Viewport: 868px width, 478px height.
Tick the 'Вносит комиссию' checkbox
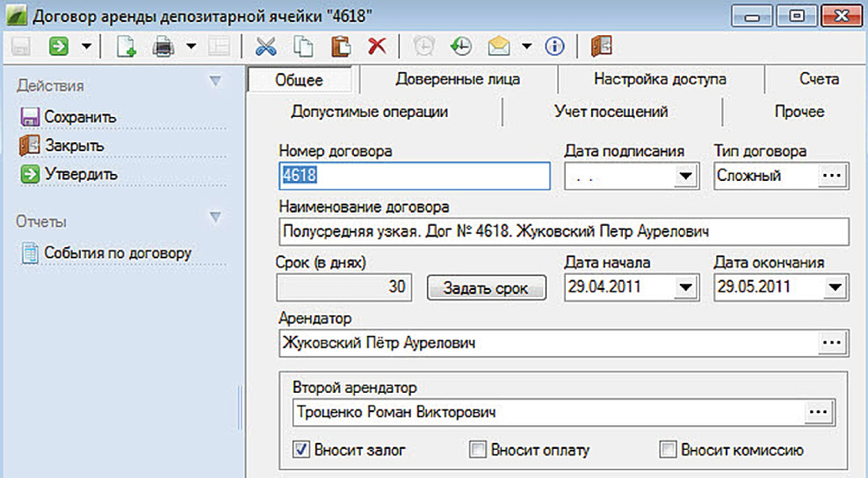pos(669,451)
